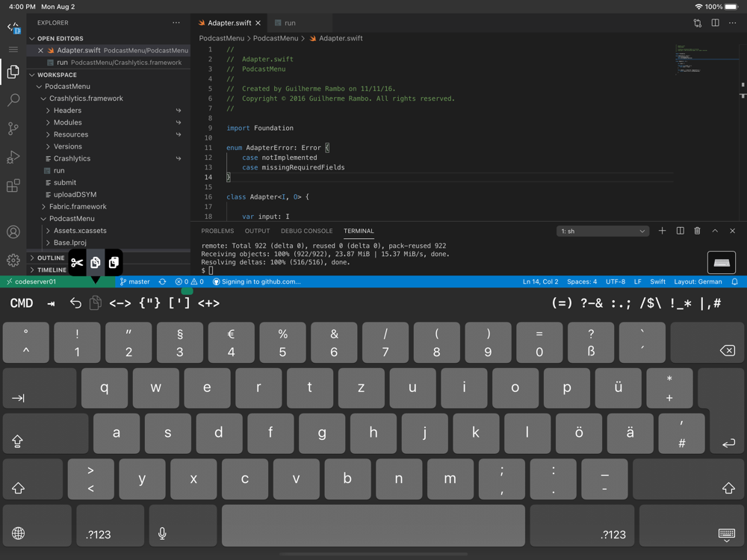Open the terminal selector dropdown 1: sh
The width and height of the screenshot is (747, 560).
pos(603,231)
